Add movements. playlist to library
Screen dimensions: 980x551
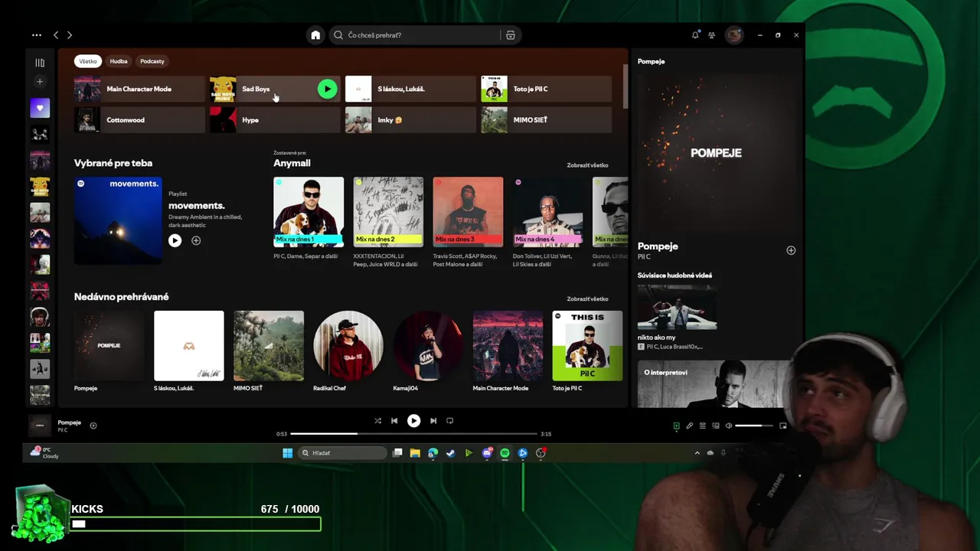(196, 240)
